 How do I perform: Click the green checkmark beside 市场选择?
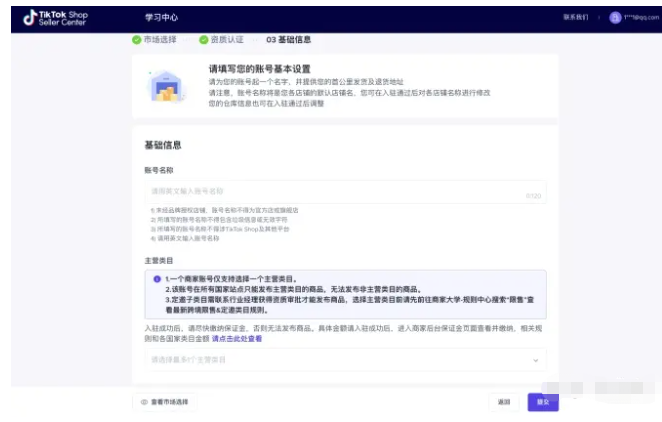(x=137, y=39)
